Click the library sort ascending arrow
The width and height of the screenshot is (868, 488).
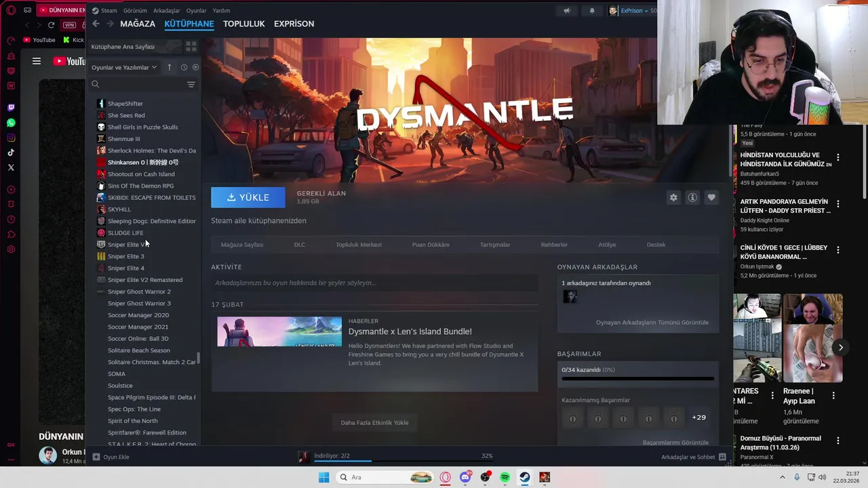pos(170,67)
